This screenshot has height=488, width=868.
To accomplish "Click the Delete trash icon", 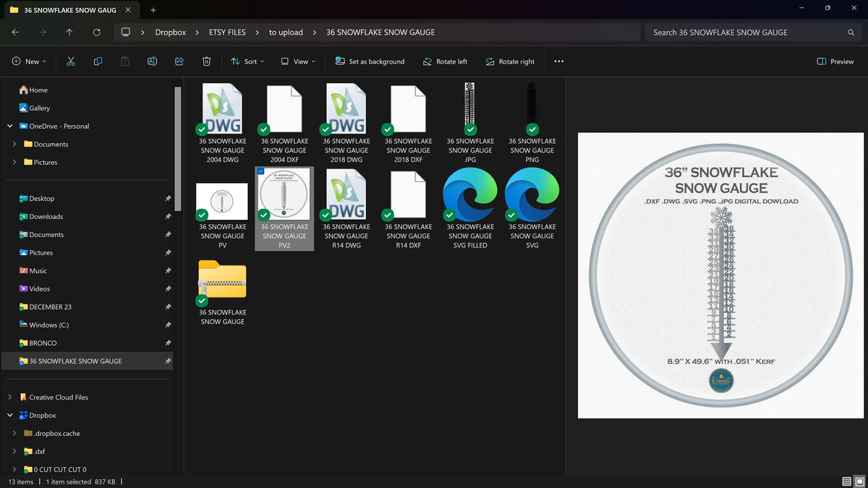I will 206,61.
